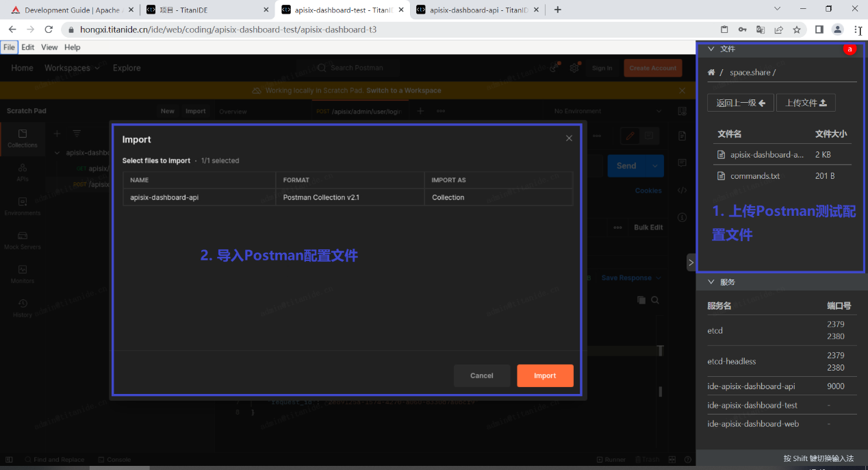Click the 上传文件 upload button
Screen dimensions: 868x470
coord(806,103)
